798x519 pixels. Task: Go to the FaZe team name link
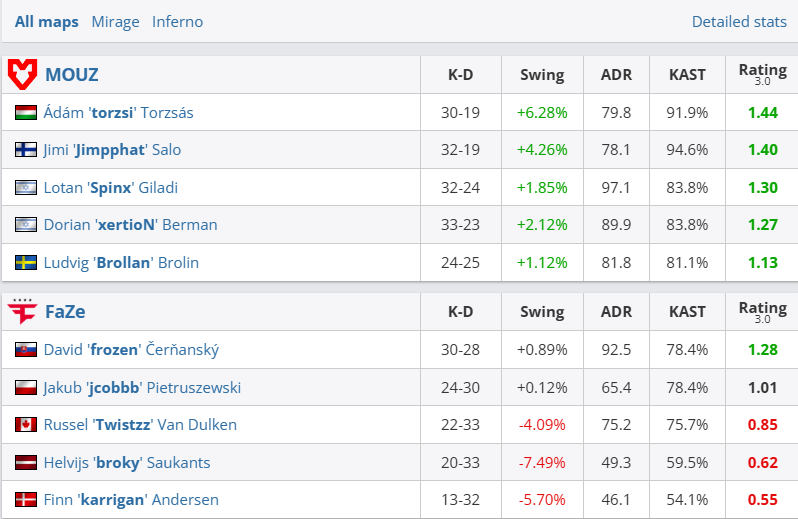(65, 311)
